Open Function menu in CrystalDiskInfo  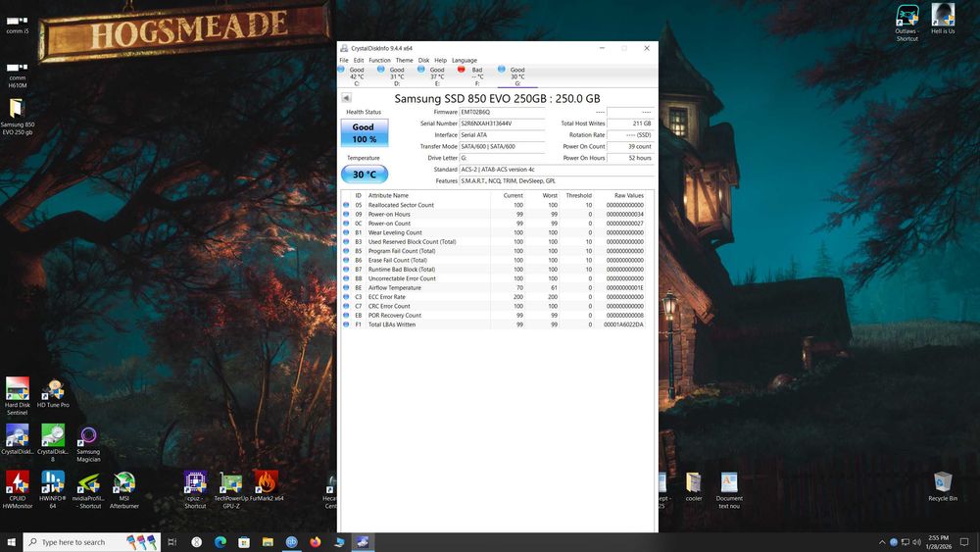pyautogui.click(x=379, y=60)
